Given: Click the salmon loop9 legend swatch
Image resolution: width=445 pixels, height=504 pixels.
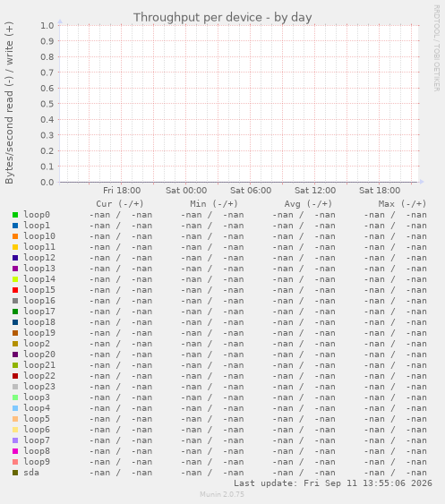Looking at the screenshot, I should point(15,462).
